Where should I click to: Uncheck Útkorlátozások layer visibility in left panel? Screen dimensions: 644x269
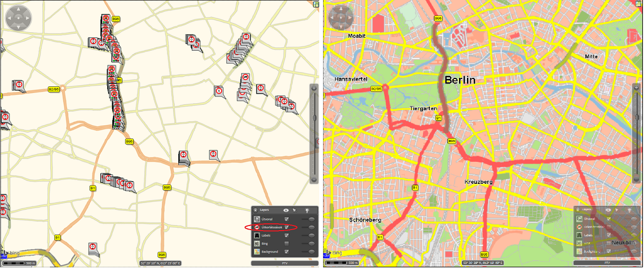(x=287, y=227)
